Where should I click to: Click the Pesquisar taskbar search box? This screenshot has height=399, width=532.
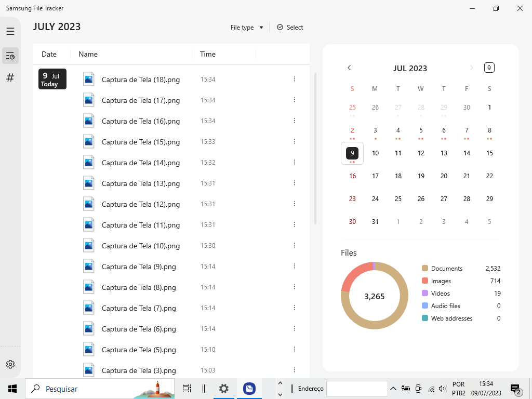click(100, 389)
